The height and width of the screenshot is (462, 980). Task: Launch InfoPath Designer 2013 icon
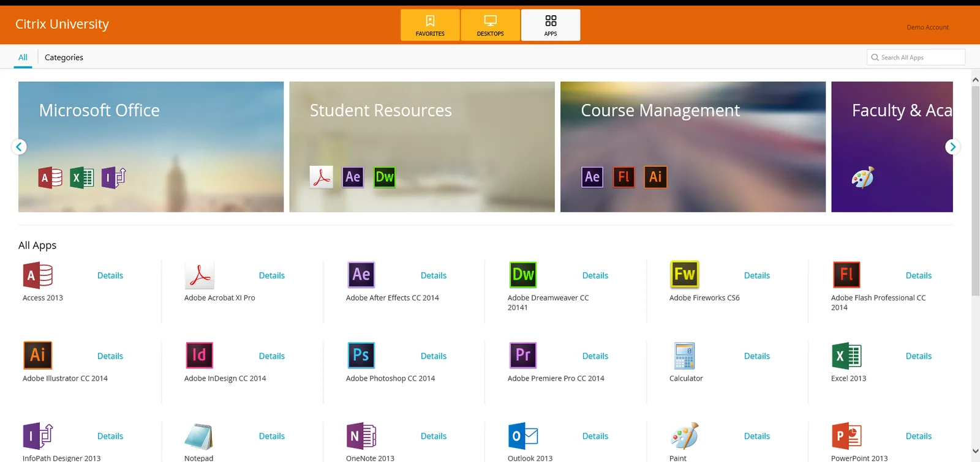click(38, 436)
